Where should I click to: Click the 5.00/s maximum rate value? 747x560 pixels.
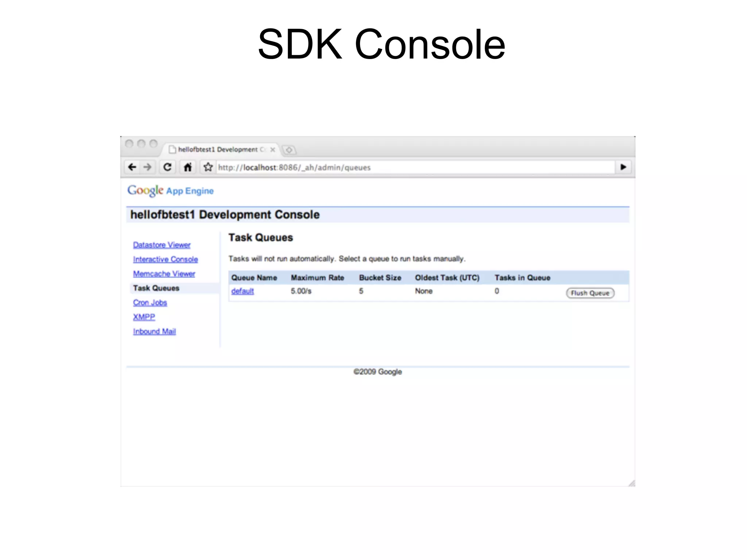(x=301, y=291)
